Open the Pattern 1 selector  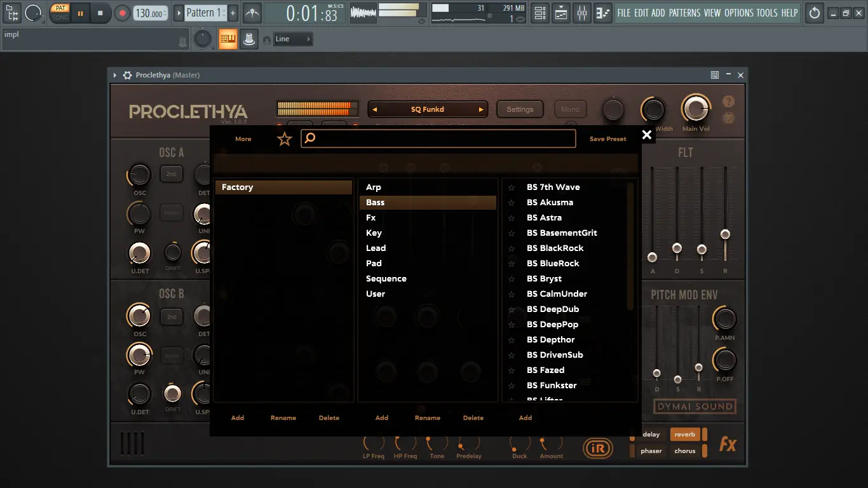204,13
